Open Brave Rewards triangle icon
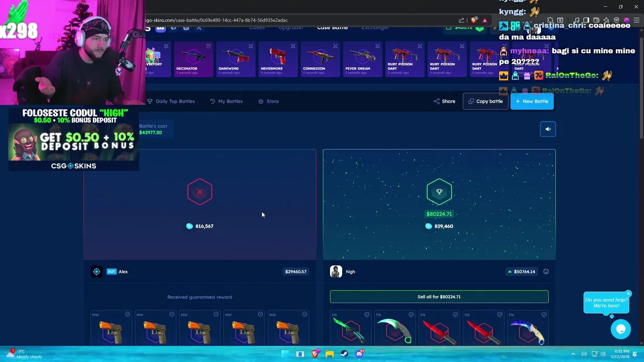Image resolution: width=644 pixels, height=362 pixels. tap(485, 20)
